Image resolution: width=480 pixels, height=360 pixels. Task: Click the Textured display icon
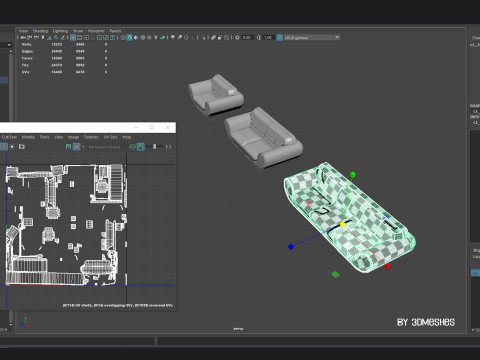(149, 38)
